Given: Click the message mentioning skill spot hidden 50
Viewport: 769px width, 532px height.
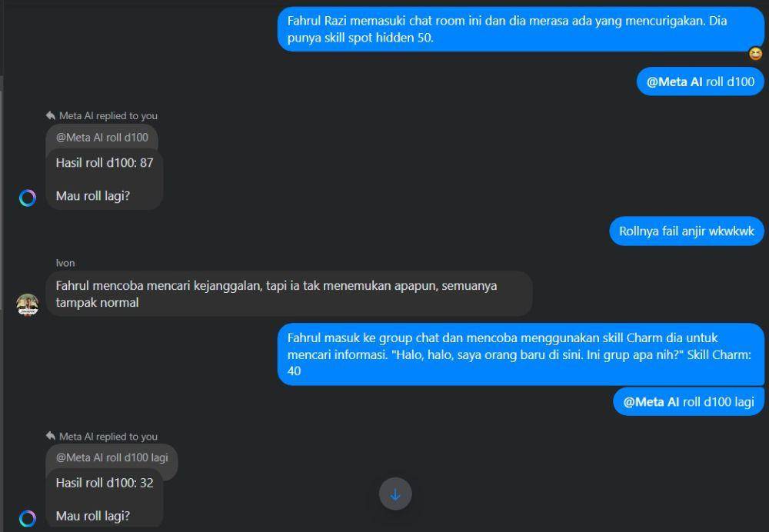Looking at the screenshot, I should (x=521, y=29).
